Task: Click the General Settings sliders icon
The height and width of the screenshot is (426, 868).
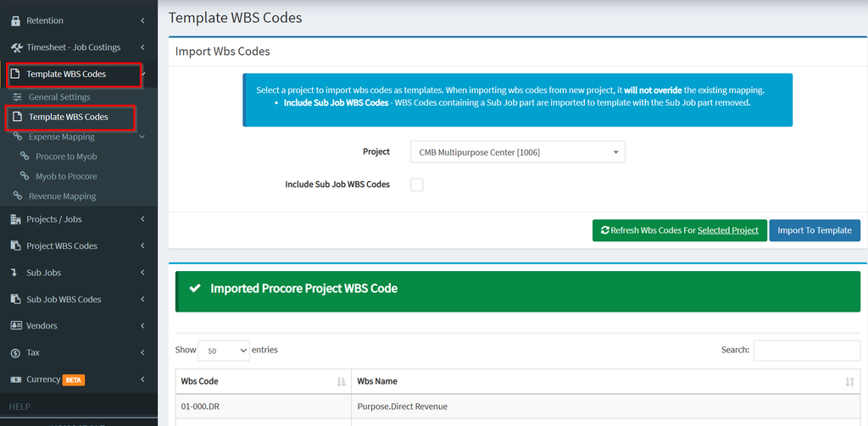Action: coord(18,97)
